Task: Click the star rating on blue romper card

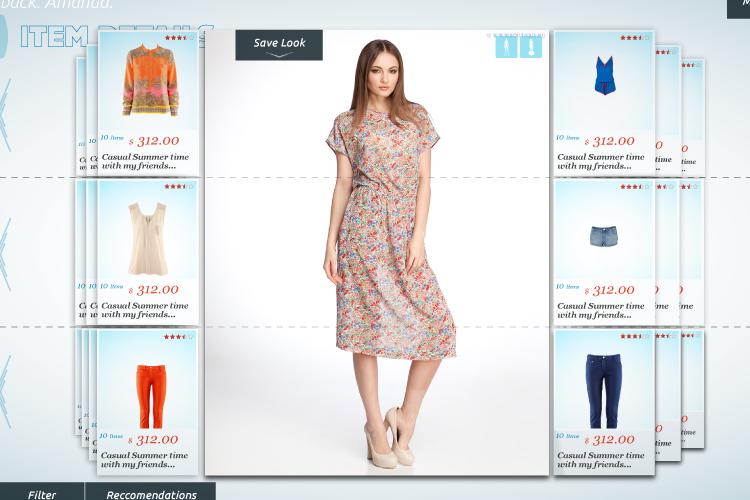Action: 635,37
